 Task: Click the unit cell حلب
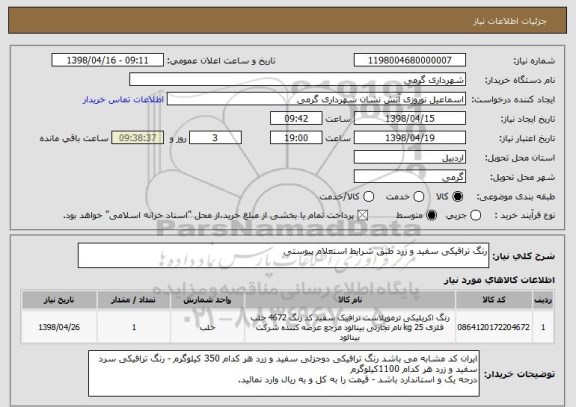click(207, 327)
